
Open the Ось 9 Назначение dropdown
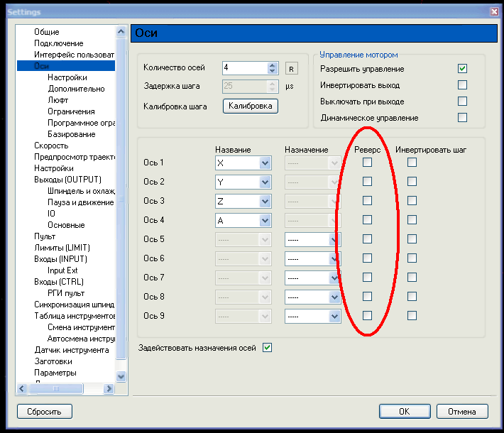[x=312, y=317]
